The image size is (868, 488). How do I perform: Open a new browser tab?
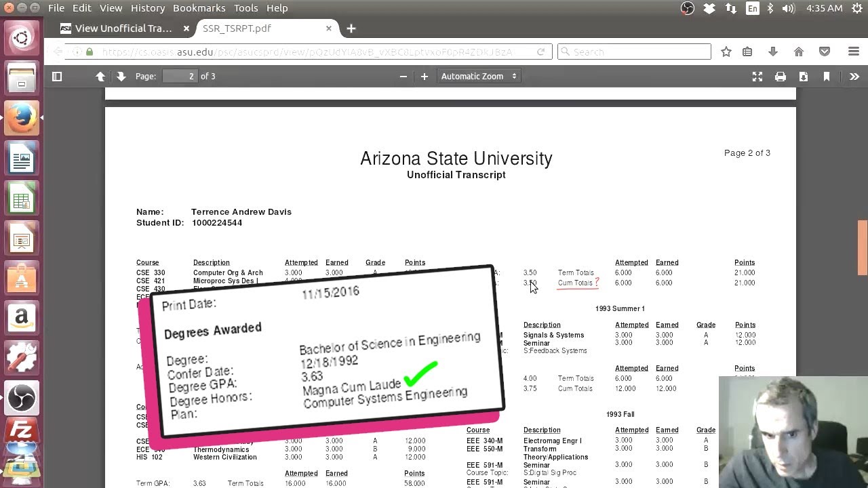point(351,28)
